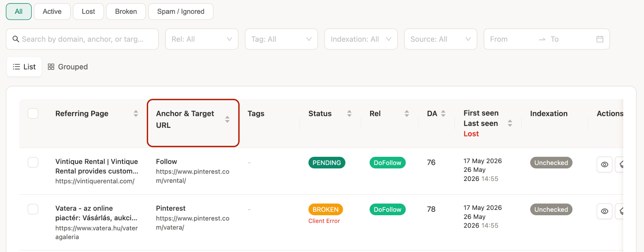The height and width of the screenshot is (252, 644).
Task: Sort by Status column arrows
Action: pyautogui.click(x=349, y=113)
